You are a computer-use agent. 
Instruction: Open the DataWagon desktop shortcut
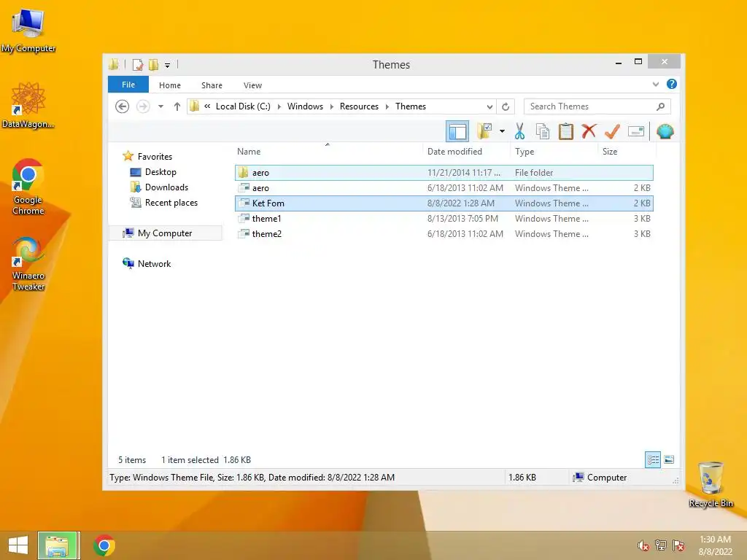[x=28, y=105]
